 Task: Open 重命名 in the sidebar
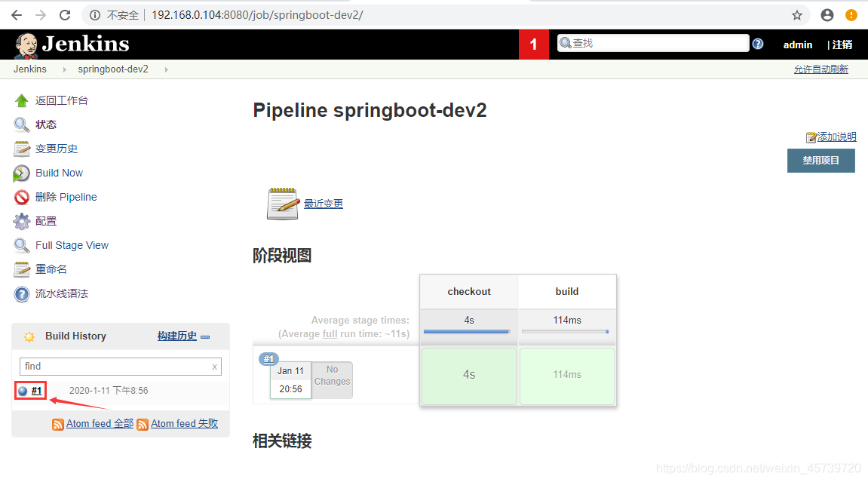[51, 269]
